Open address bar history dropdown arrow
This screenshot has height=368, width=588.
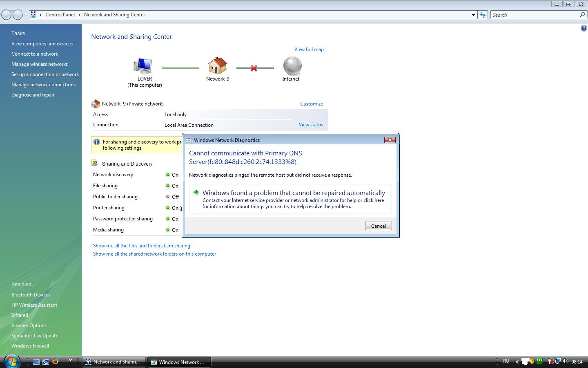coord(473,15)
